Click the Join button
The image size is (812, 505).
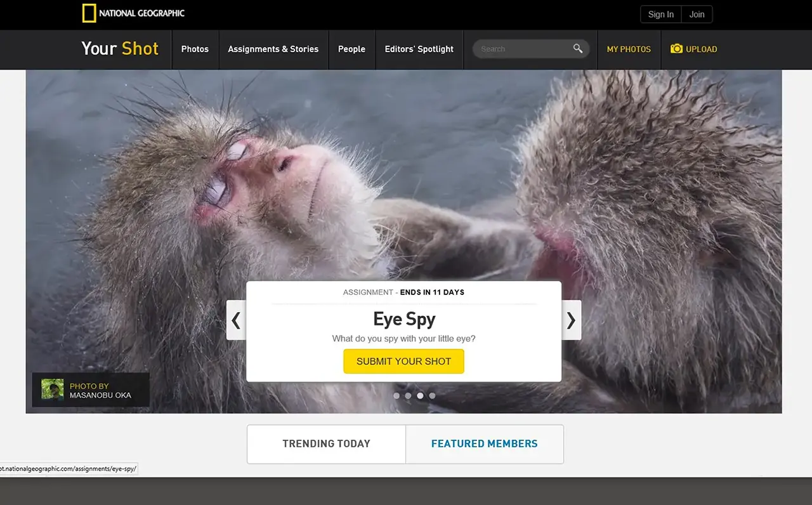tap(697, 15)
